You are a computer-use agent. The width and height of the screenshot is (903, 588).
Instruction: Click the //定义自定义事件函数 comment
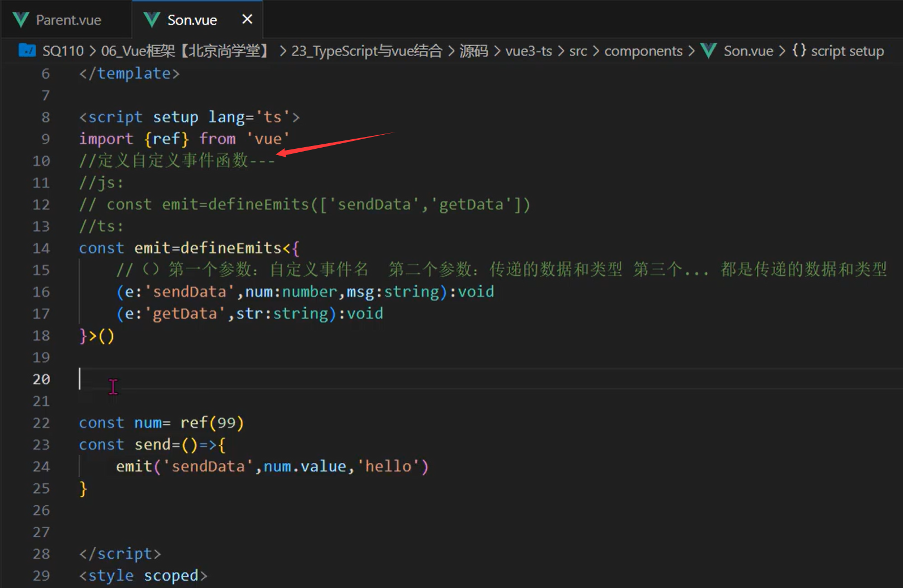click(177, 161)
